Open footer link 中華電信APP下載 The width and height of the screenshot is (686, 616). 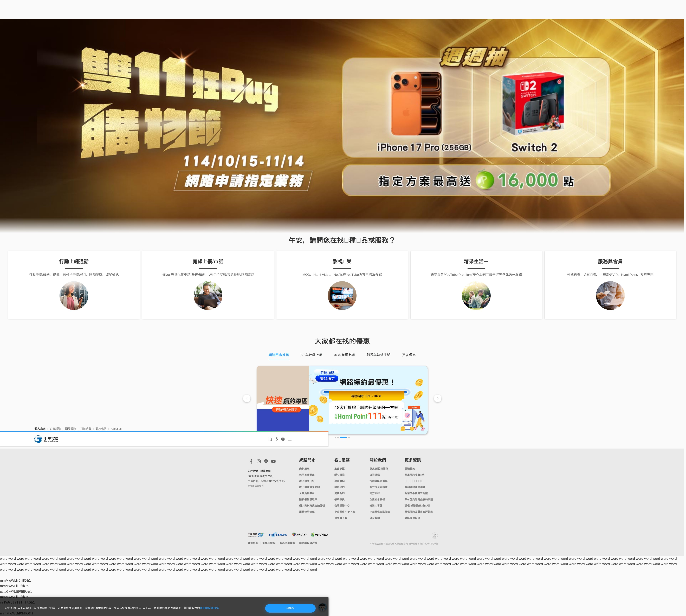(345, 512)
